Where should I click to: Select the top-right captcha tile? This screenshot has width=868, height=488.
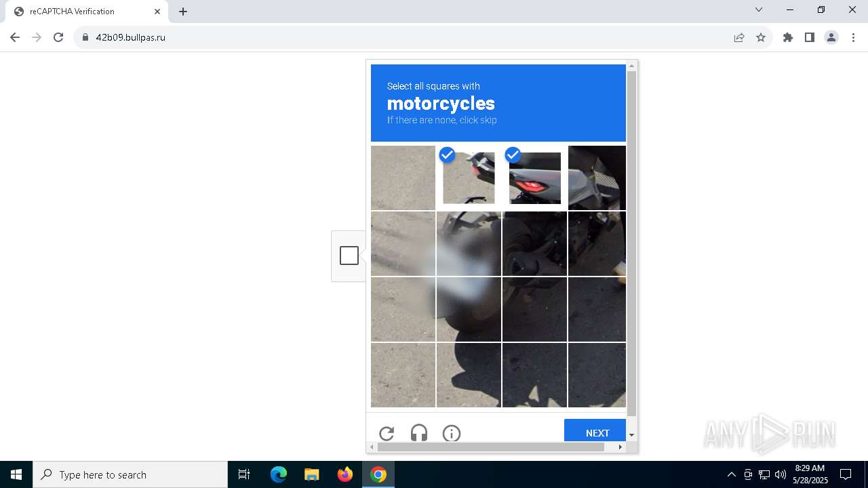(597, 178)
